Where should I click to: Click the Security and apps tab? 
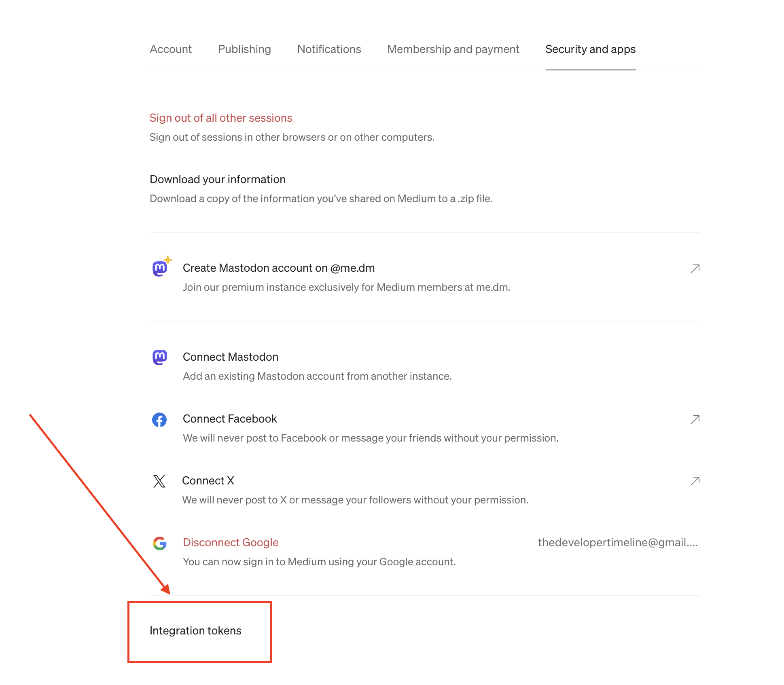tap(590, 48)
